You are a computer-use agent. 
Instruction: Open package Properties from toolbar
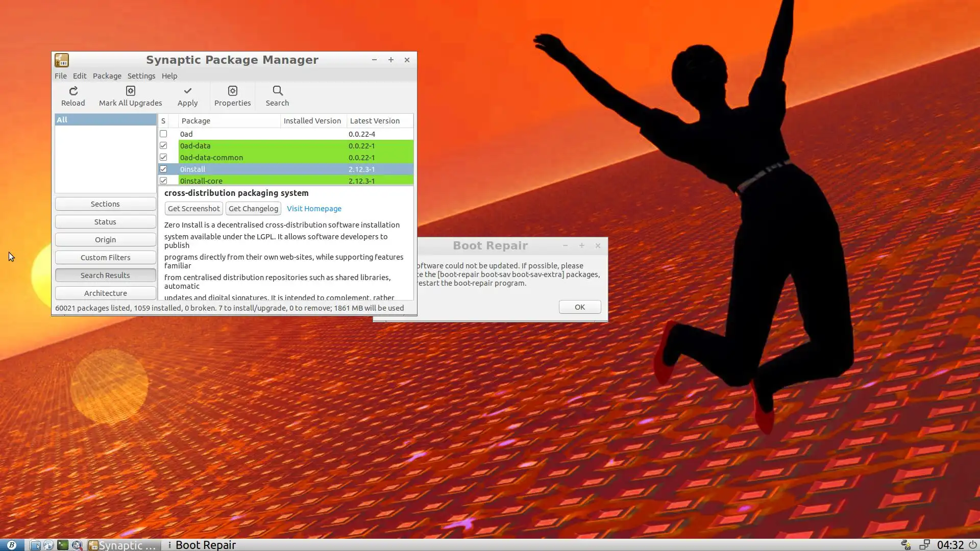tap(232, 91)
